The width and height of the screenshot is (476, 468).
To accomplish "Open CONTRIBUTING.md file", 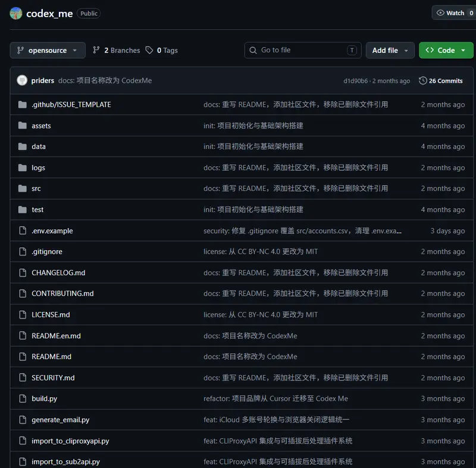I will 62,294.
